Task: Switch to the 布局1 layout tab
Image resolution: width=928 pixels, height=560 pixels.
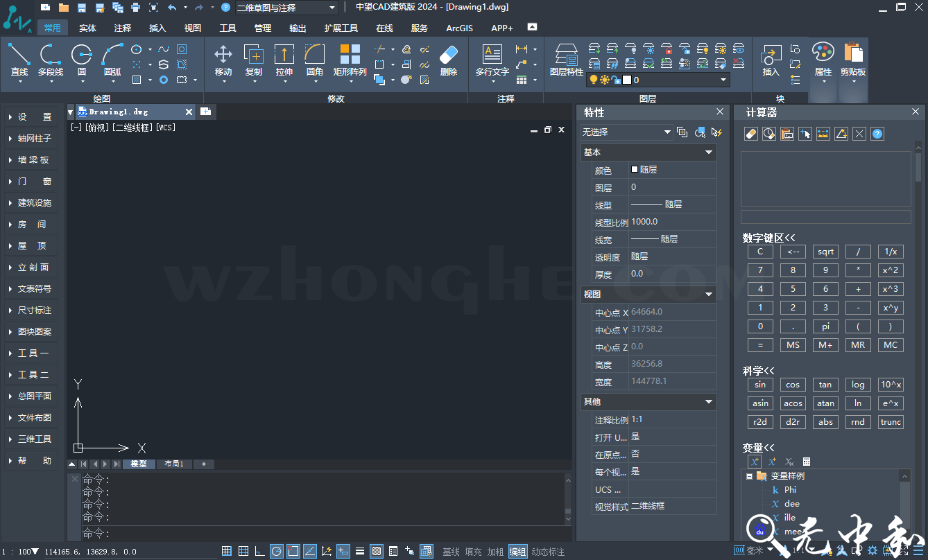Action: pos(174,464)
